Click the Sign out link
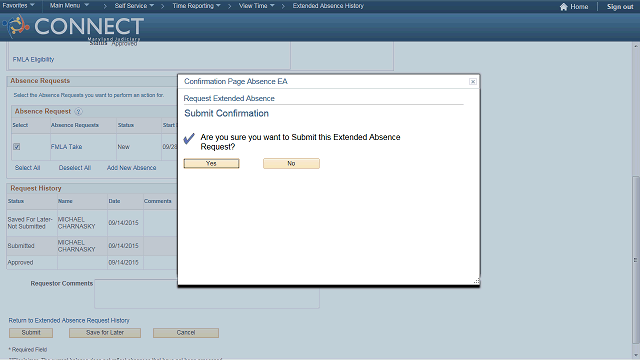640x360 pixels. coord(620,7)
